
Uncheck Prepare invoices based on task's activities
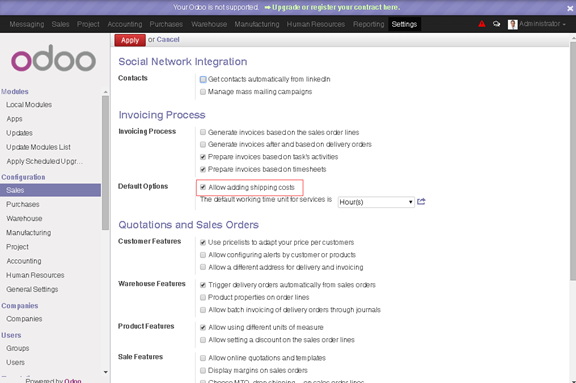coord(203,157)
